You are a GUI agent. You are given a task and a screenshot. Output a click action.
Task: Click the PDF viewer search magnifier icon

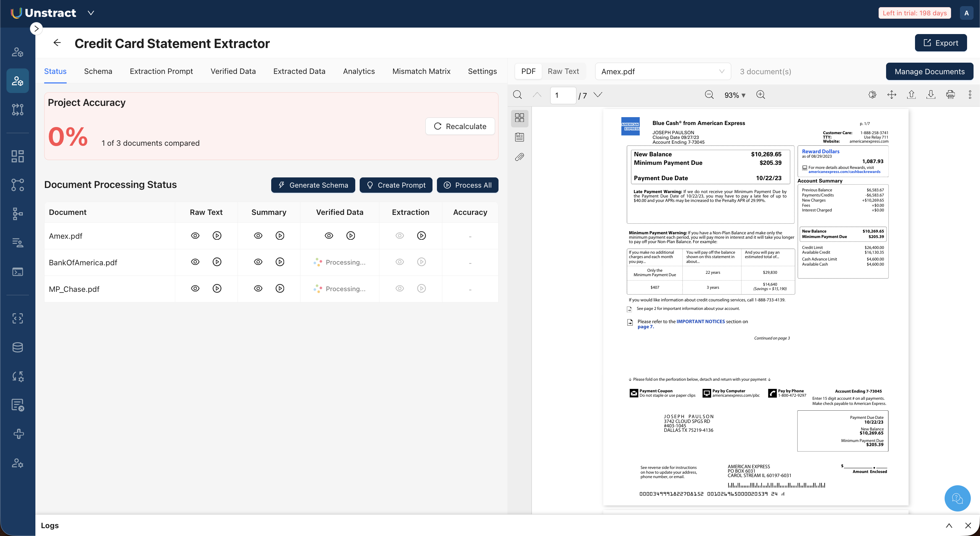click(x=517, y=95)
